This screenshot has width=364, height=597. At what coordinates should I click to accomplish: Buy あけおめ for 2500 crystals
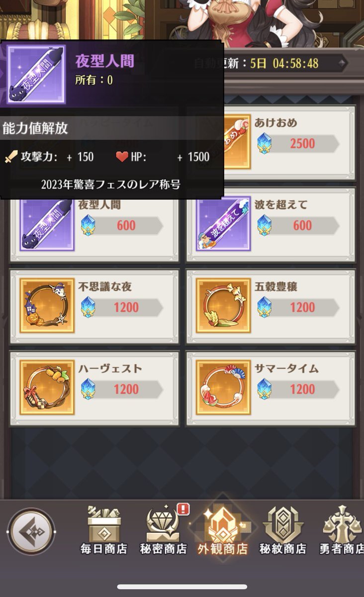click(298, 144)
